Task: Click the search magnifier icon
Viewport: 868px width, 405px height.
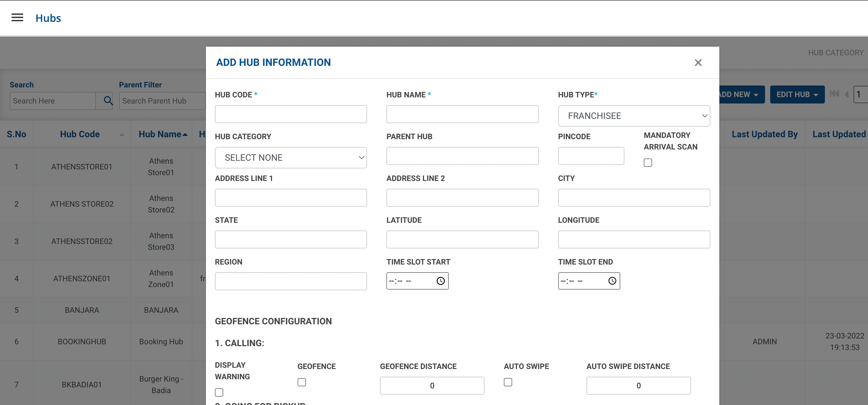Action: click(108, 101)
